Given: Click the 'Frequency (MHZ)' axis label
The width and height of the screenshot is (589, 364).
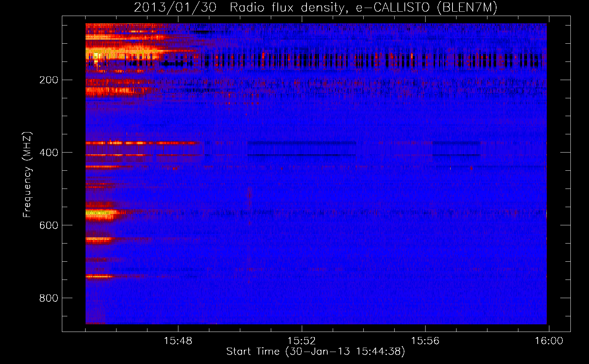Looking at the screenshot, I should pyautogui.click(x=27, y=175).
